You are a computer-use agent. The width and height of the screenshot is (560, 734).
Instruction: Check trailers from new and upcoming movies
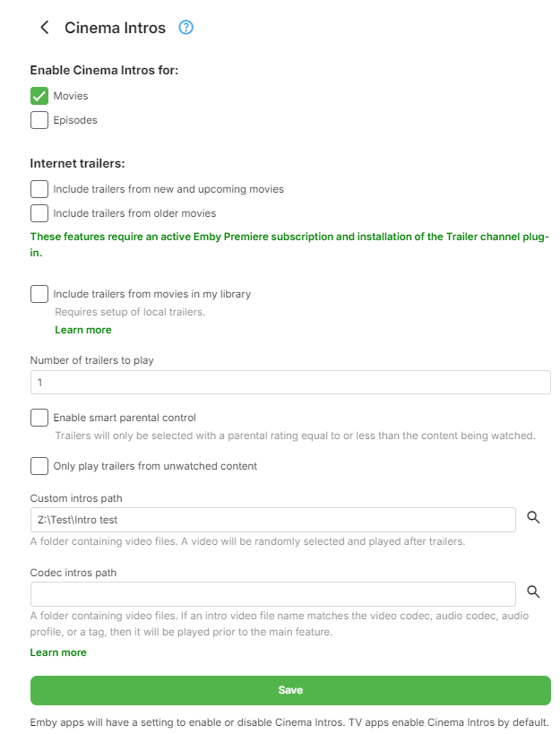point(39,189)
